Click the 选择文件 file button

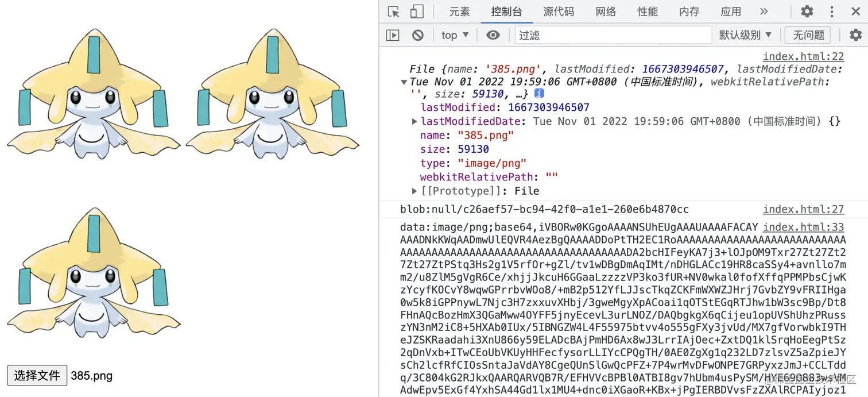[37, 376]
